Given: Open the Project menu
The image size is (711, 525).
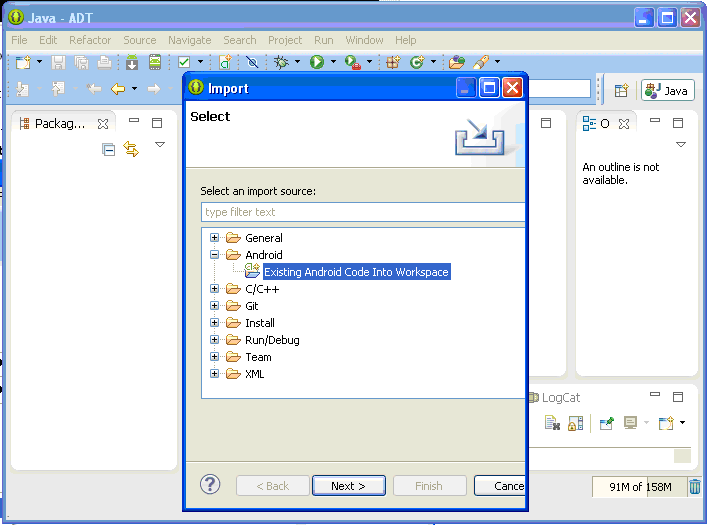Looking at the screenshot, I should tap(285, 40).
